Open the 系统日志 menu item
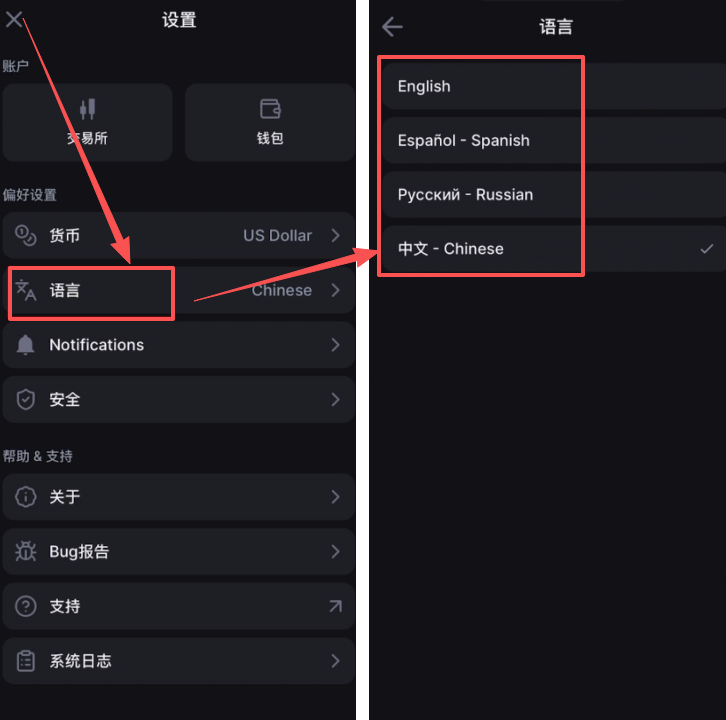 [179, 661]
